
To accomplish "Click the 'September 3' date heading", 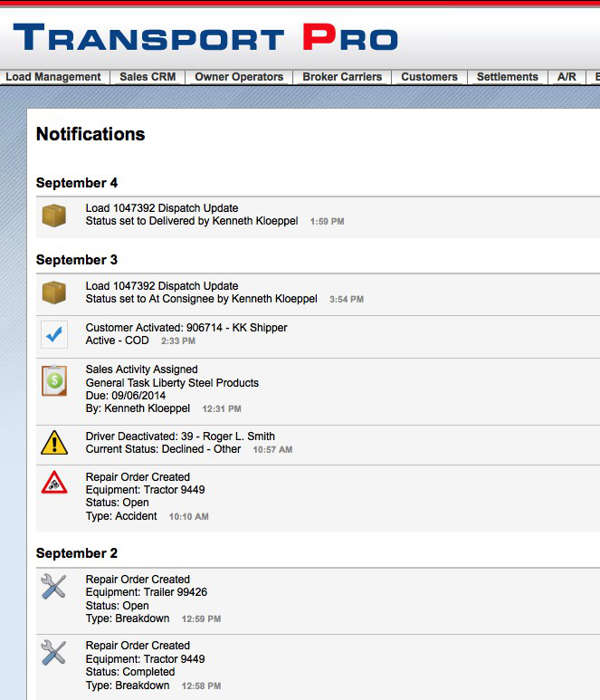I will point(77,260).
